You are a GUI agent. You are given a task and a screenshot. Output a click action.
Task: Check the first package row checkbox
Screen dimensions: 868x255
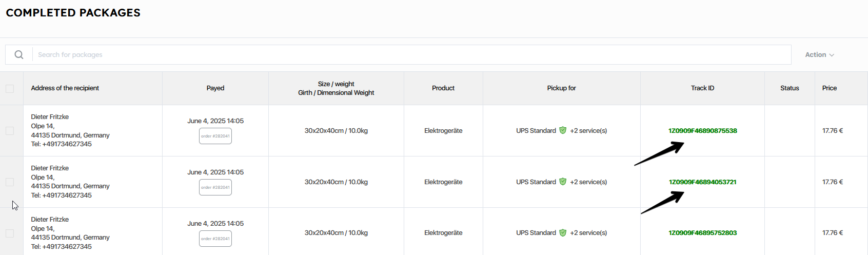[10, 131]
